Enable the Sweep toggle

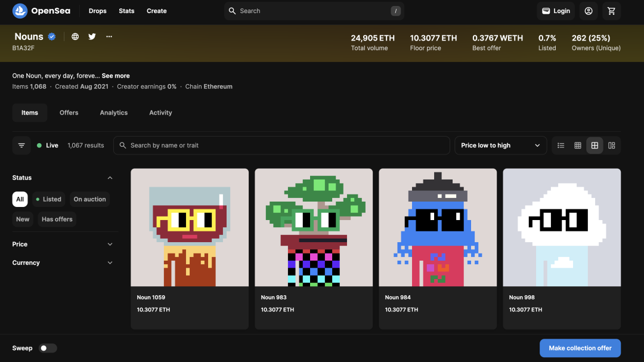48,348
